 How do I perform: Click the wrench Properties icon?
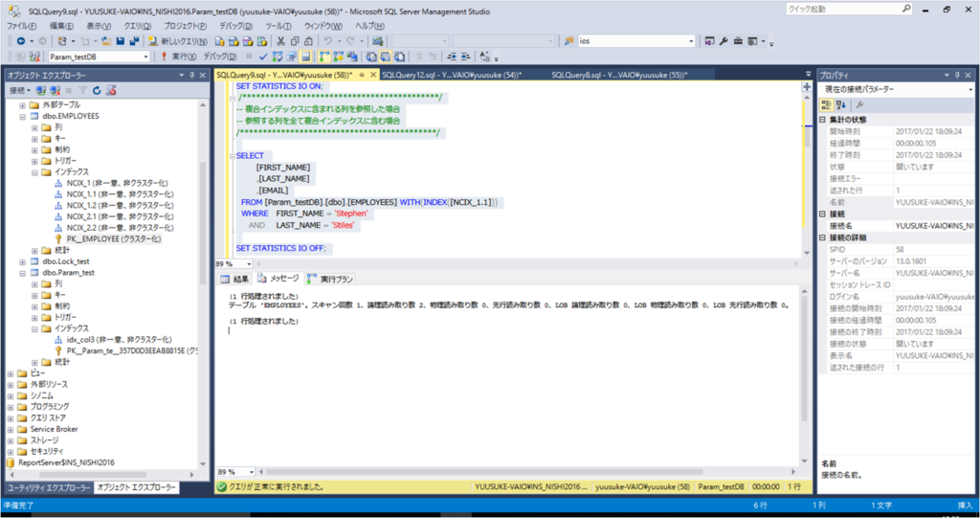coord(724,40)
